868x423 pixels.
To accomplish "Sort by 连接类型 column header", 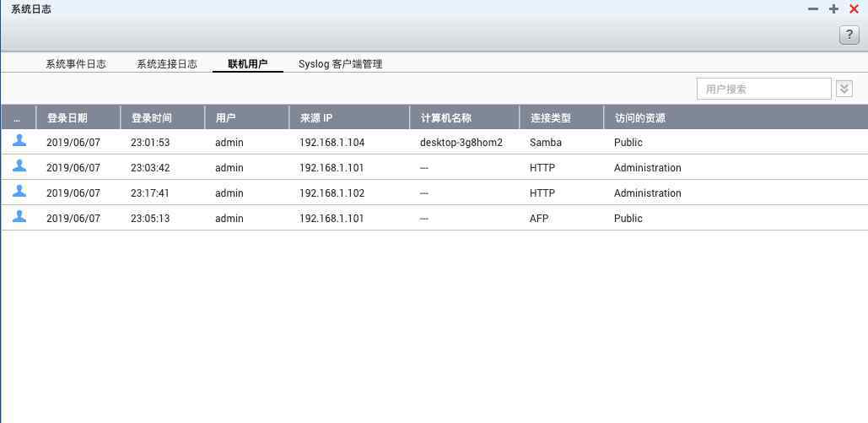I will coord(561,117).
